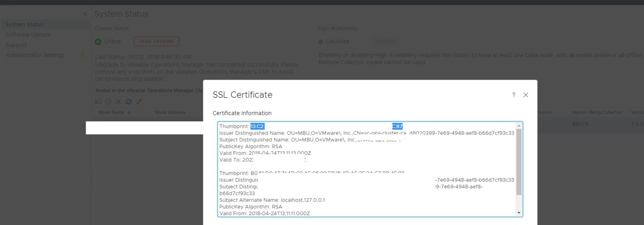Click the second Thumbprint line starting B0

click(312, 173)
